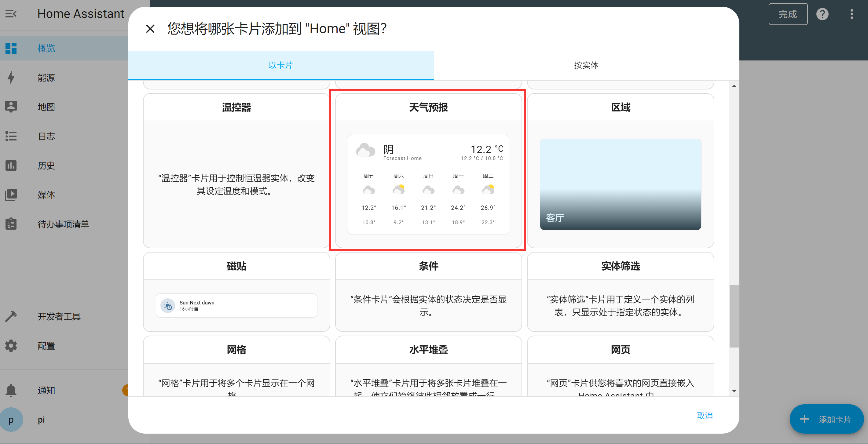This screenshot has height=444, width=868.
Task: Click the Sun Next dawn tile icon
Action: [x=167, y=306]
